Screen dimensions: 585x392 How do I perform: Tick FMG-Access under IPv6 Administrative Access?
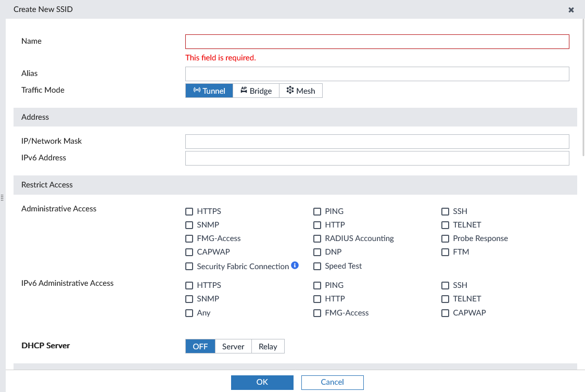pyautogui.click(x=317, y=313)
